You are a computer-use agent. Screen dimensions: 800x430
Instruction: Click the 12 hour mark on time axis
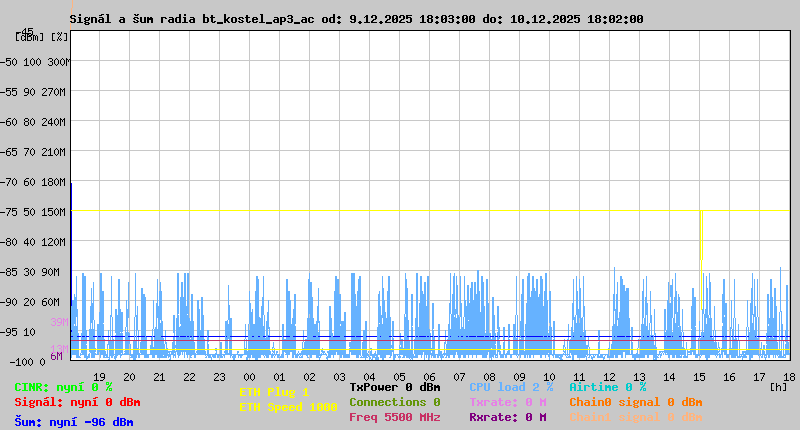click(x=610, y=377)
